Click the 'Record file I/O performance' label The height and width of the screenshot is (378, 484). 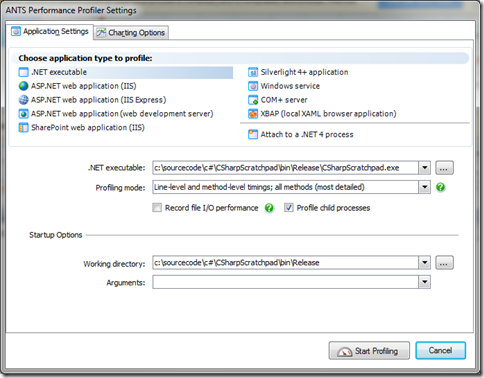pos(211,208)
